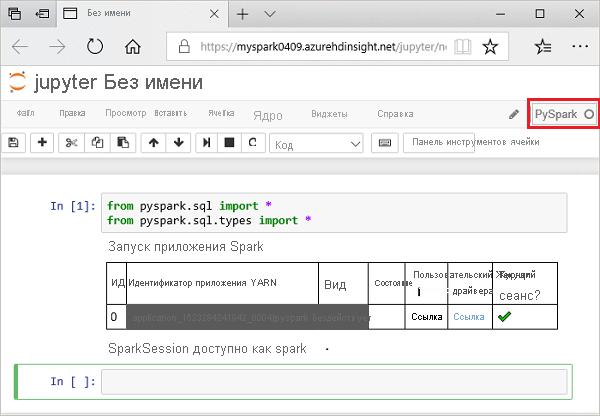Click the Панель инструментов ячейки button
This screenshot has height=416, width=600.
pos(439,143)
